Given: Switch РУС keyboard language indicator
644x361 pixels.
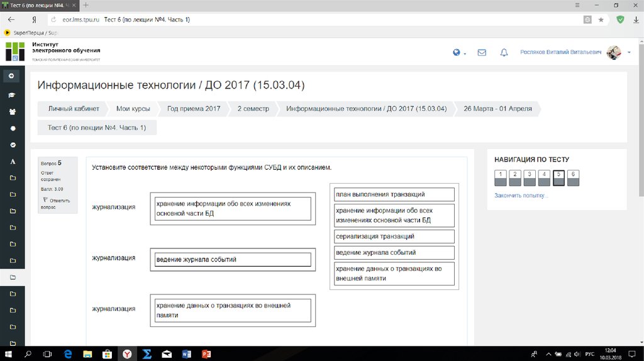Looking at the screenshot, I should coord(590,354).
